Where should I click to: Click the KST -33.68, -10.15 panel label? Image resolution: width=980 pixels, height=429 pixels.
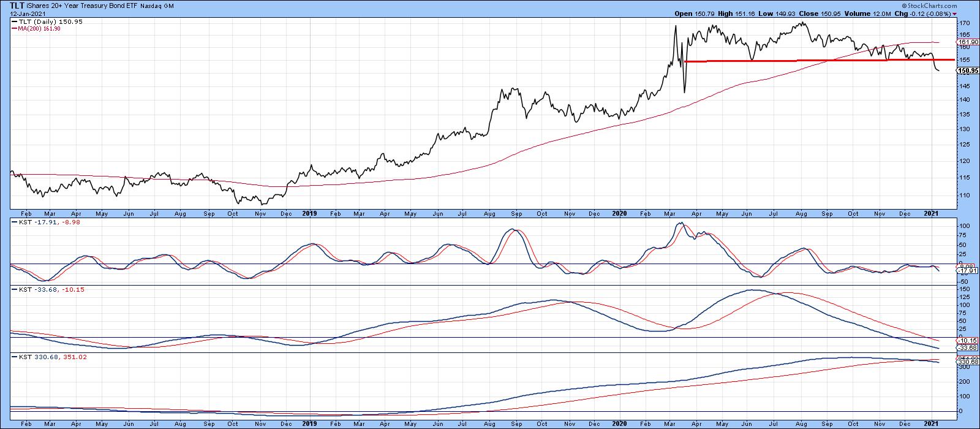click(x=46, y=289)
